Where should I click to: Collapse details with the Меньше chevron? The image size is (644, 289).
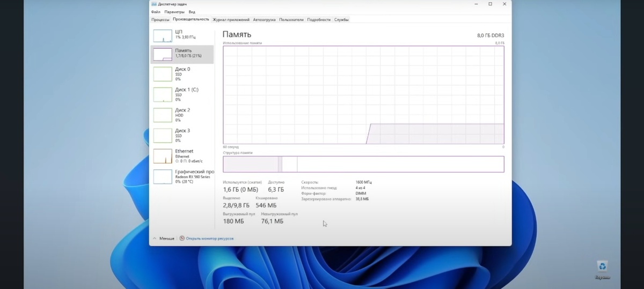coord(164,238)
